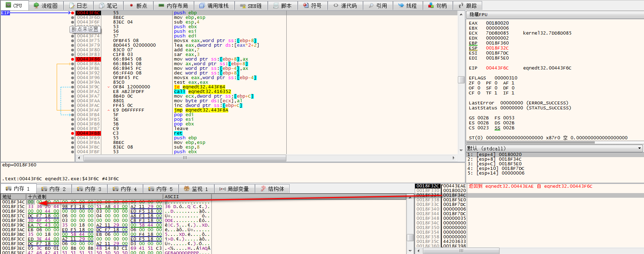Select the je eqnedt32.443FB4 instruction

click(200, 87)
